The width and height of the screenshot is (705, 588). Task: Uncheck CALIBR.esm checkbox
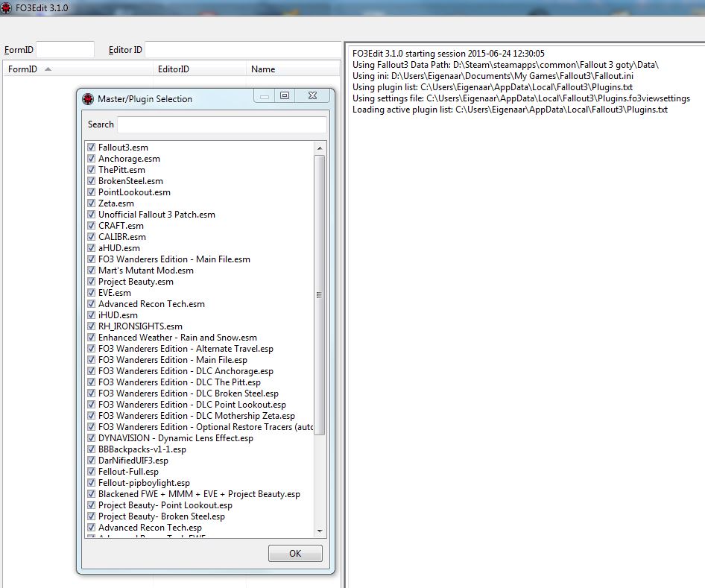click(x=91, y=237)
